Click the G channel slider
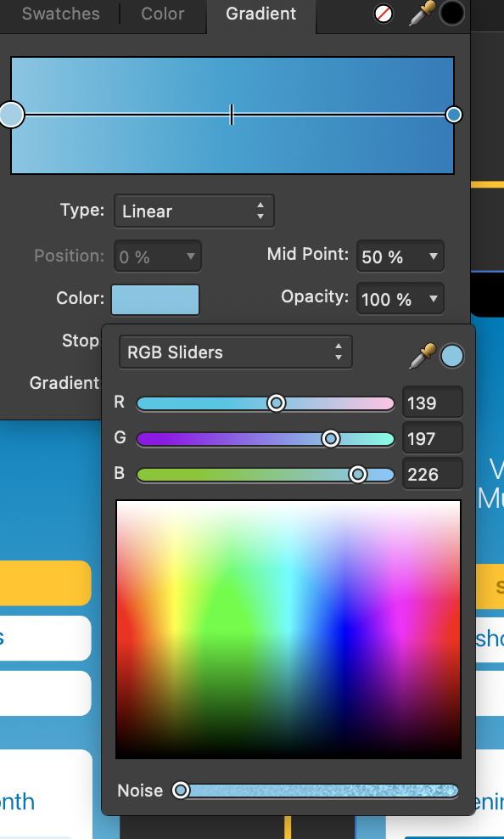The height and width of the screenshot is (839, 504). click(266, 439)
